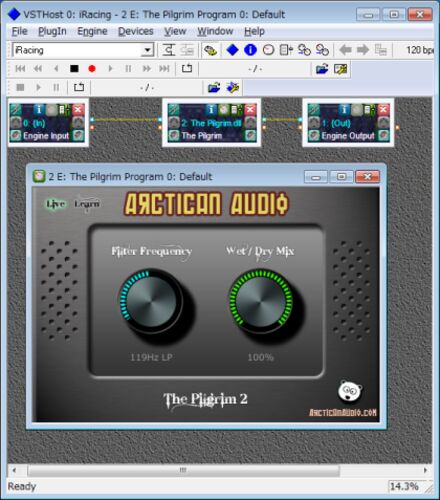Click red X on Engine Input node
The width and height of the screenshot is (440, 500).
tap(78, 109)
